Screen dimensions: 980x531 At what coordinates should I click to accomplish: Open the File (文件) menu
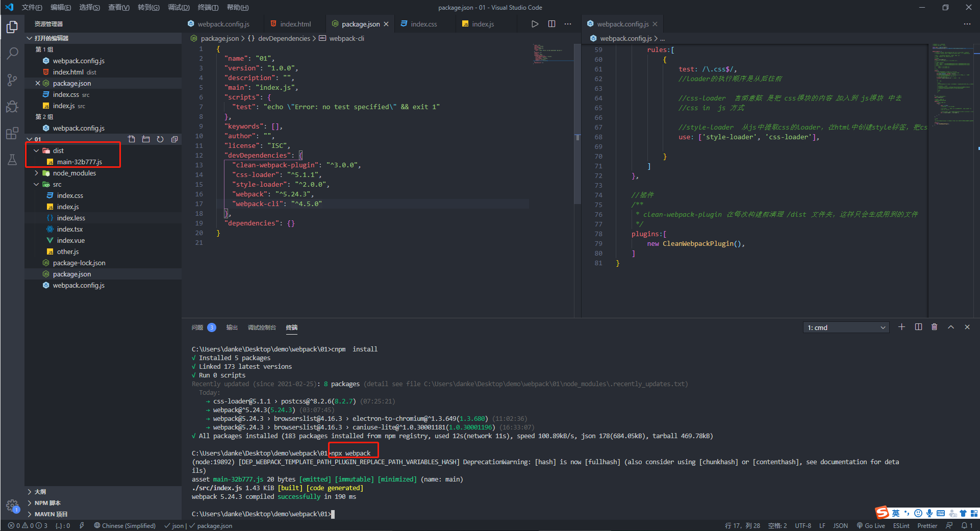pyautogui.click(x=32, y=7)
